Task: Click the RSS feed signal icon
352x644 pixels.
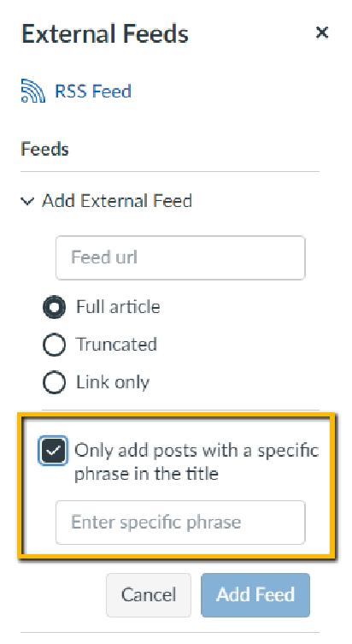Action: (32, 91)
